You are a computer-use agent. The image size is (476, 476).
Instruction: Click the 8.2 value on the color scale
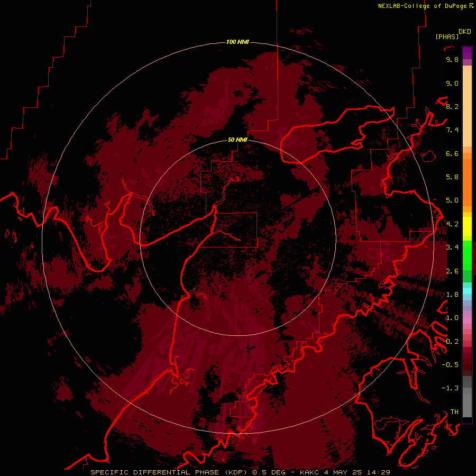452,106
